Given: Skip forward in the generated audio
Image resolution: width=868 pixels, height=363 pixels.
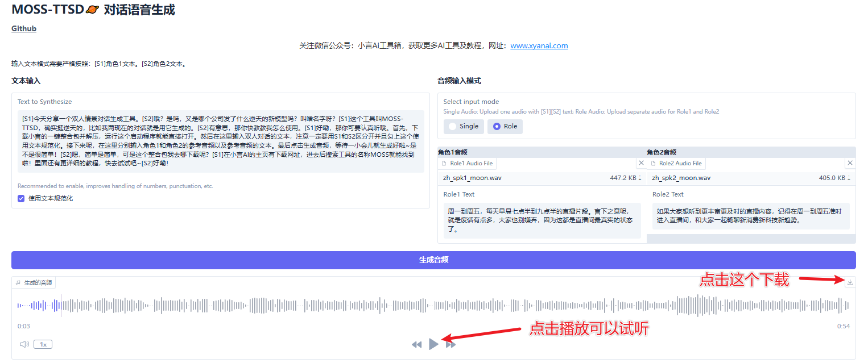Looking at the screenshot, I should 450,344.
